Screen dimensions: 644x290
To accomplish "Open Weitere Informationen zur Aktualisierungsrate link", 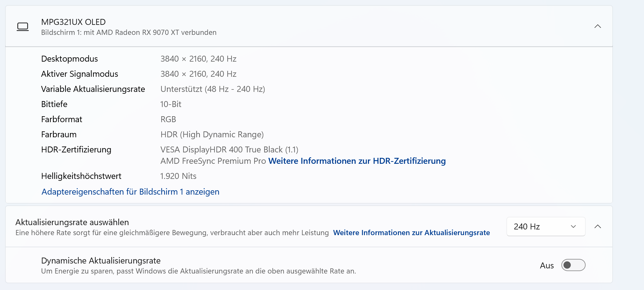I will (x=411, y=233).
